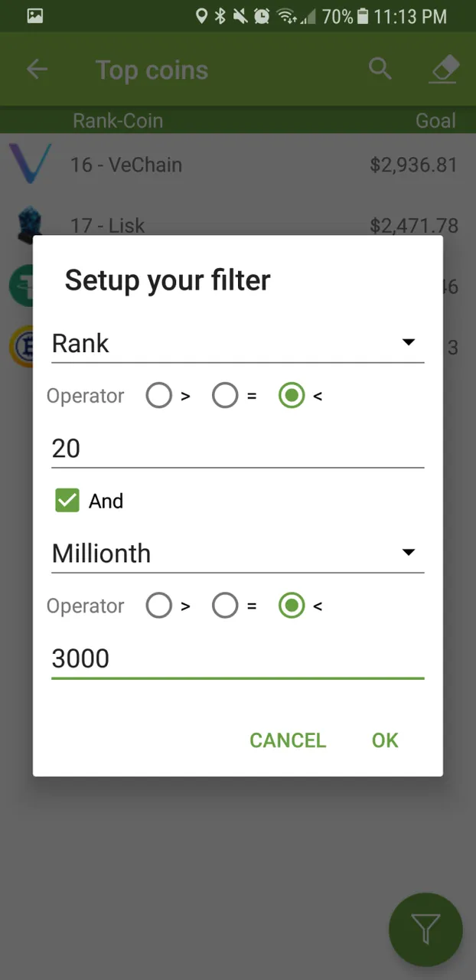Tap the VeChain coin logo
This screenshot has height=980, width=476.
[29, 164]
